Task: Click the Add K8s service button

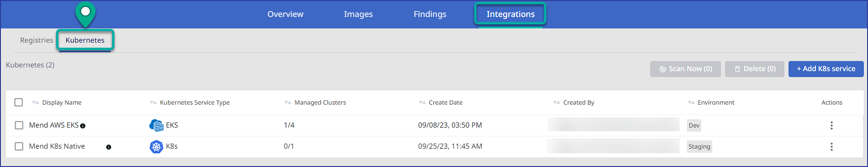Action: 826,69
